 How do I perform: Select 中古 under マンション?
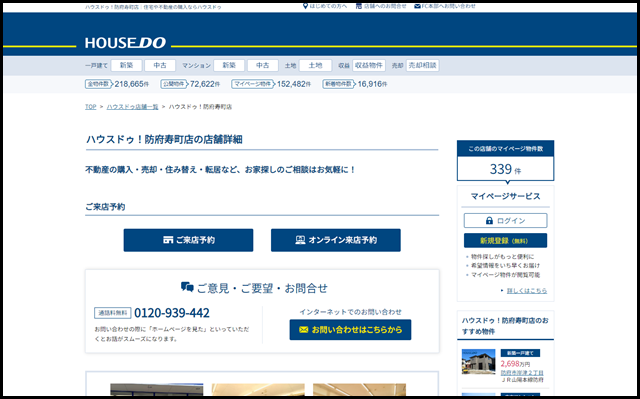[x=263, y=65]
